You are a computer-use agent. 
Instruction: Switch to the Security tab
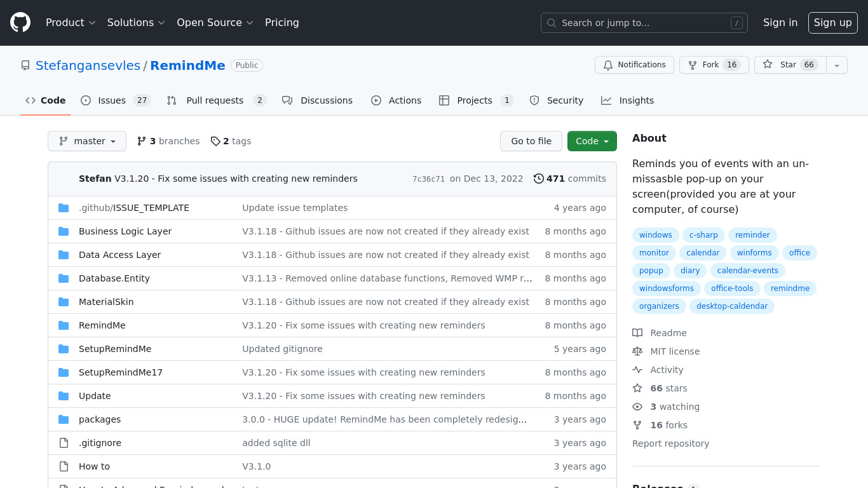(x=556, y=100)
